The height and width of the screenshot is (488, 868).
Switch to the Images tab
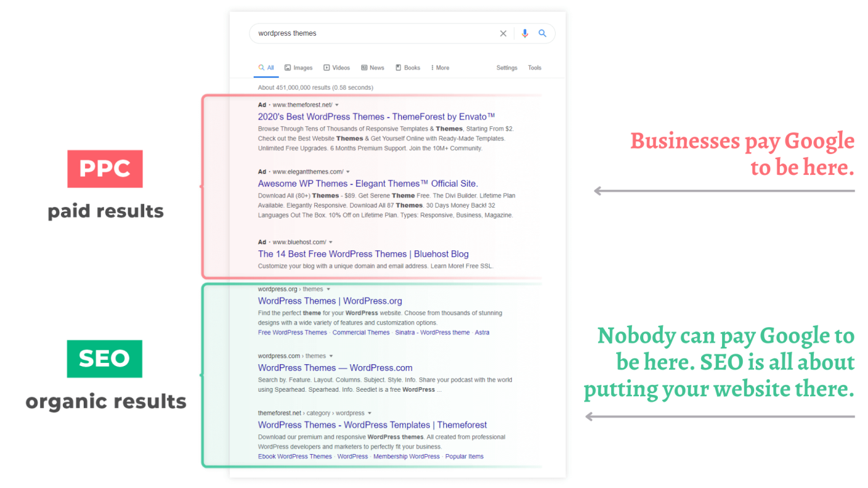pos(298,68)
